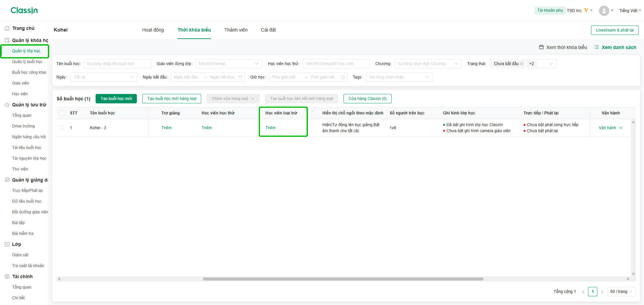Open the Ngày dropdown
644x305 pixels.
click(x=104, y=77)
